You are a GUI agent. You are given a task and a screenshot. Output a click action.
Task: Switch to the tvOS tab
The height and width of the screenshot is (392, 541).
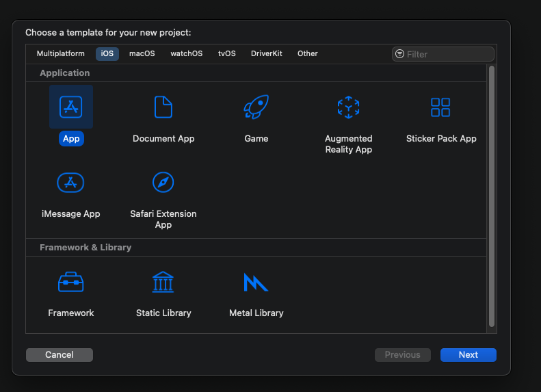227,53
